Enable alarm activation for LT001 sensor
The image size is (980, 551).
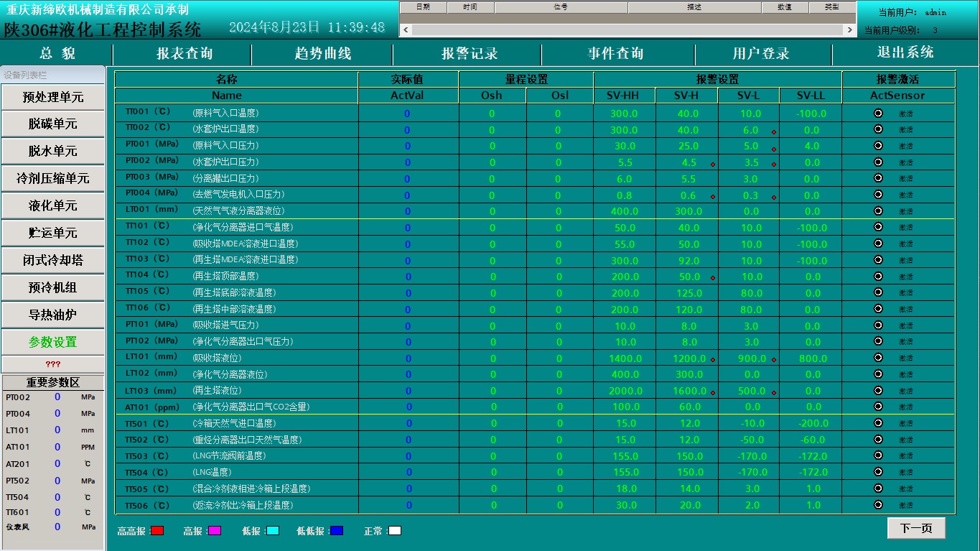coord(877,211)
